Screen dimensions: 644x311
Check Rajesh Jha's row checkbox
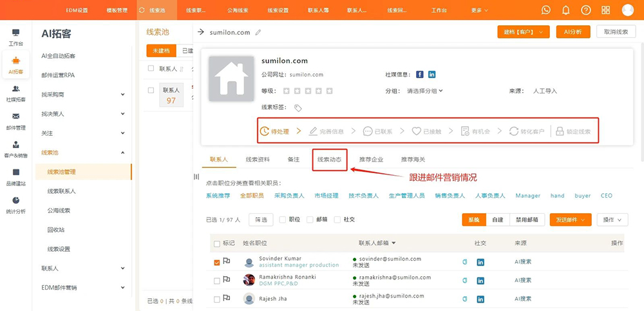point(217,299)
